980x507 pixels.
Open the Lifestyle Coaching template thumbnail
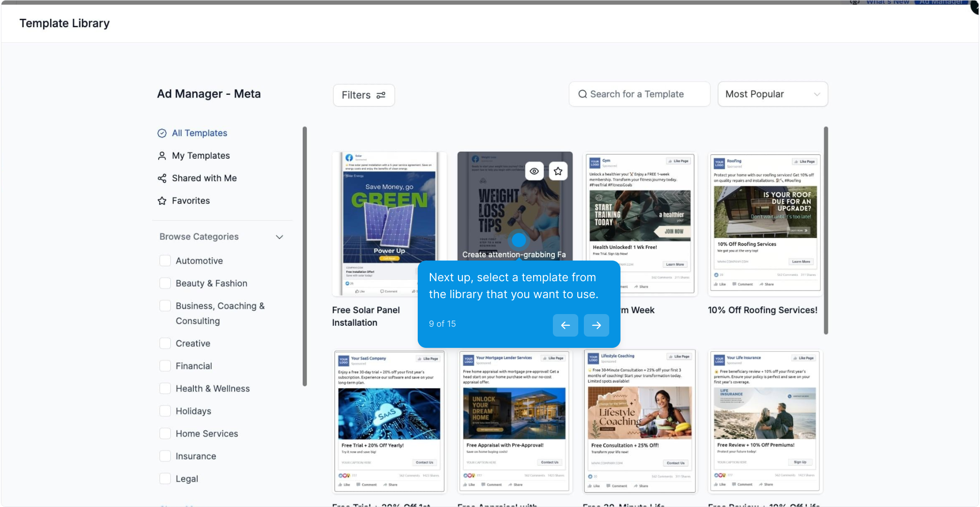[640, 421]
